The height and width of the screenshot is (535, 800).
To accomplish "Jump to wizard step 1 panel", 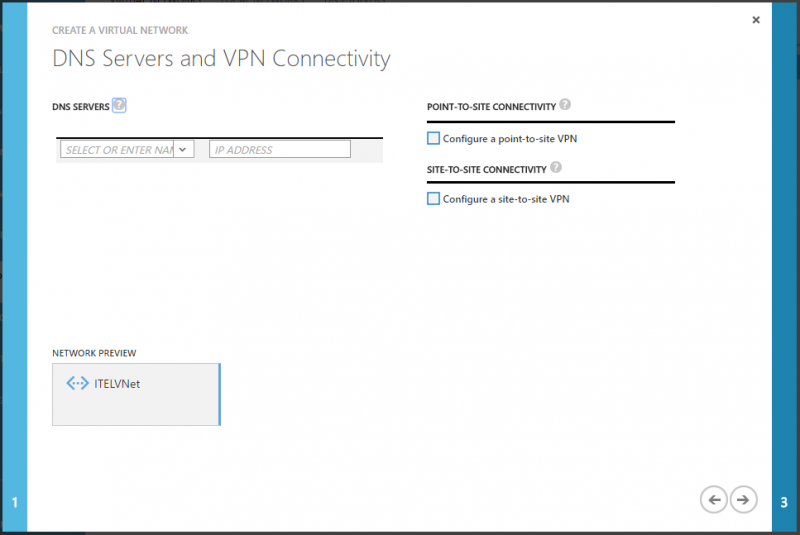I will coord(15,267).
